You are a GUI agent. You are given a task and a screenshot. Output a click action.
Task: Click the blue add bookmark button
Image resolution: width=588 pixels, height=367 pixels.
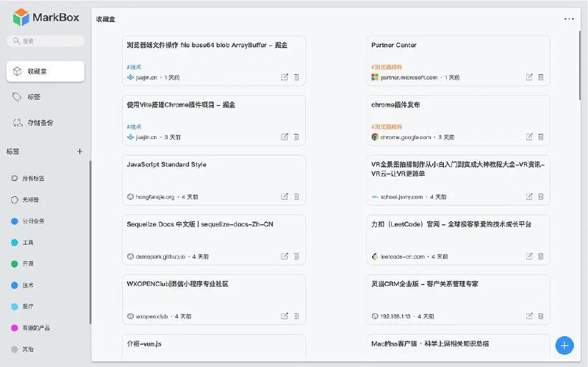pyautogui.click(x=564, y=345)
